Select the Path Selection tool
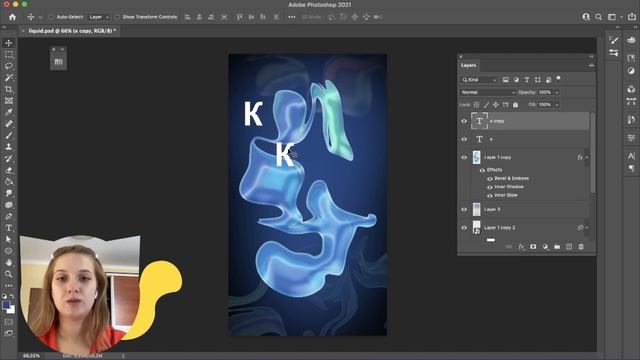Image resolution: width=640 pixels, height=360 pixels. click(x=9, y=239)
